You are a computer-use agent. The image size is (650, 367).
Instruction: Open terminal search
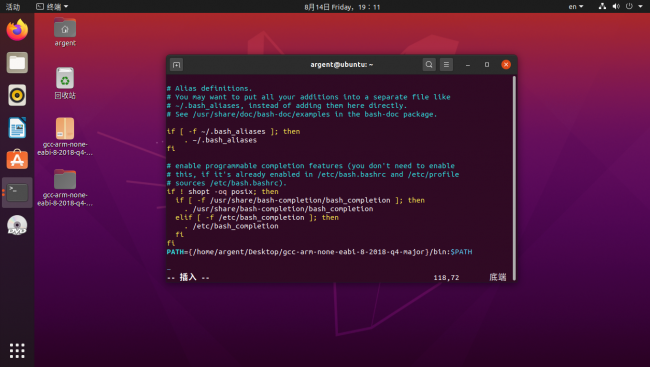click(429, 65)
